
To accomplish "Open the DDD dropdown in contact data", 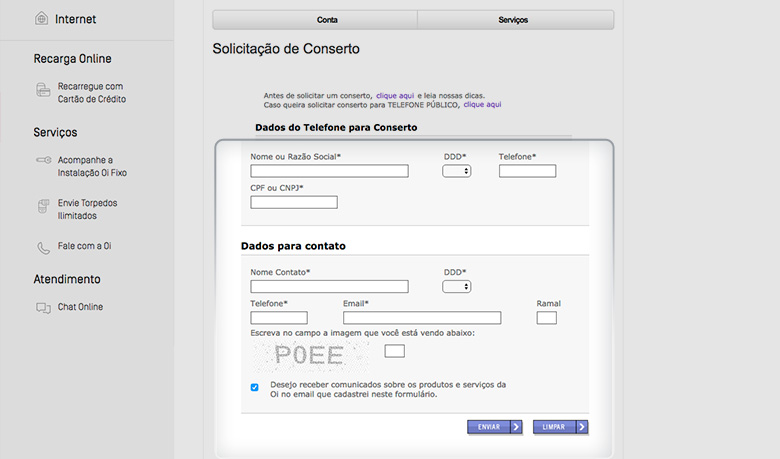I will [x=457, y=287].
